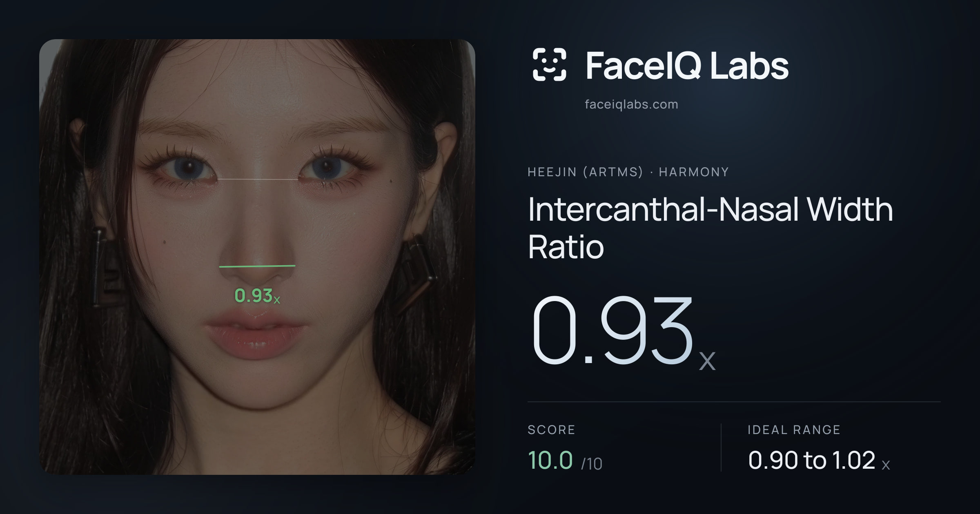Click the FaceIQ Labs face-scan logo icon
This screenshot has height=514, width=980.
coord(549,64)
